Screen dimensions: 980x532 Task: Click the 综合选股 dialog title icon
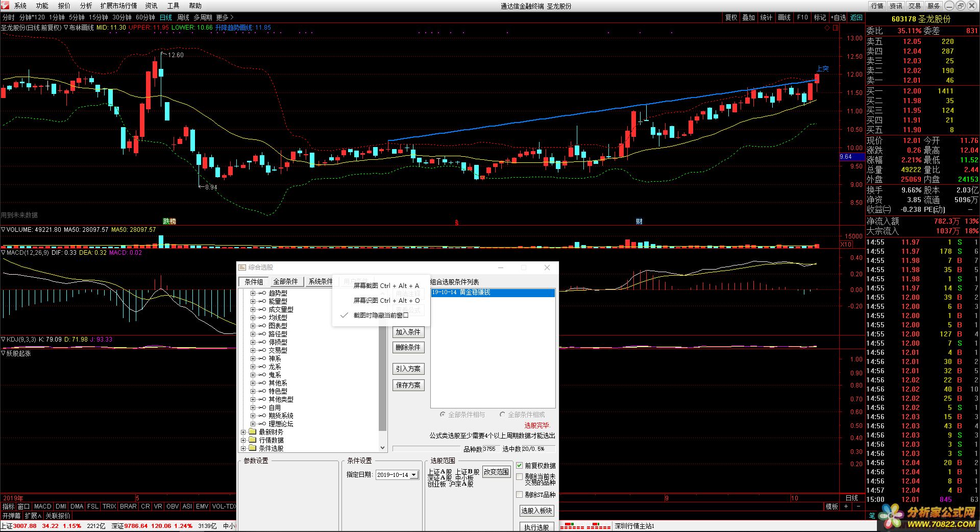pyautogui.click(x=242, y=267)
